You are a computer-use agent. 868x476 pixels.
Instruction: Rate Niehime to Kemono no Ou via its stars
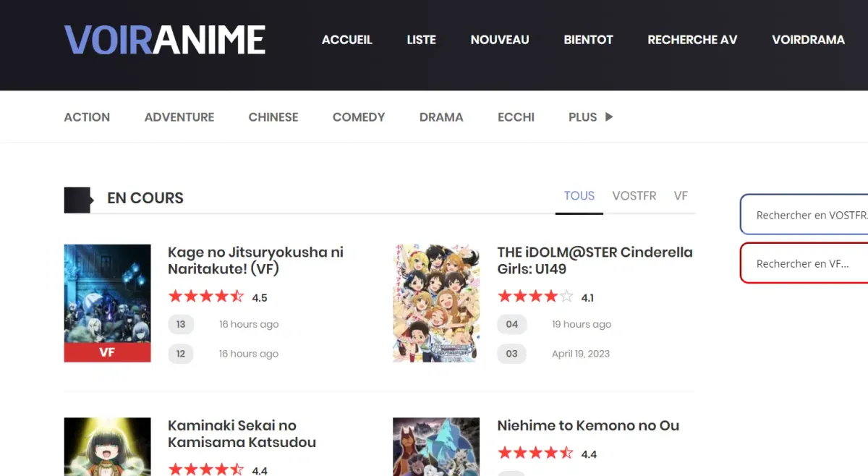pos(535,452)
